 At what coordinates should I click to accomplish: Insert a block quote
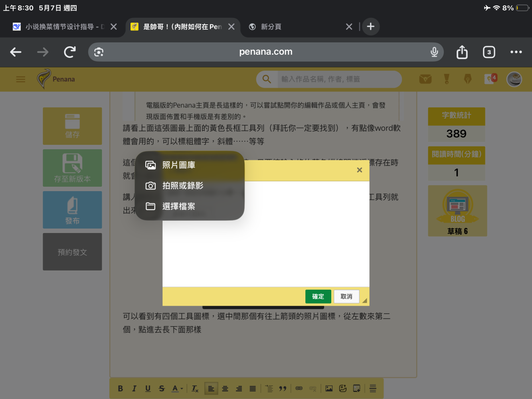[283, 388]
